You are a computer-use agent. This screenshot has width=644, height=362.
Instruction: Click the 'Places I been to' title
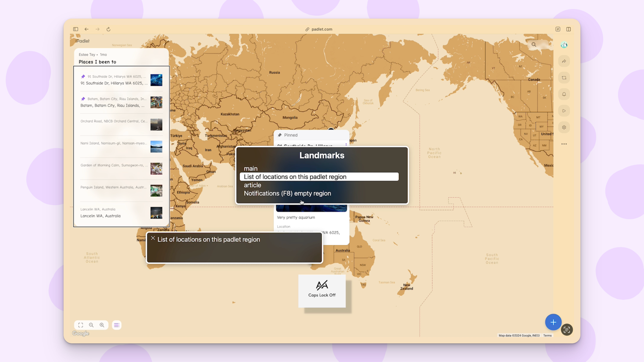97,62
